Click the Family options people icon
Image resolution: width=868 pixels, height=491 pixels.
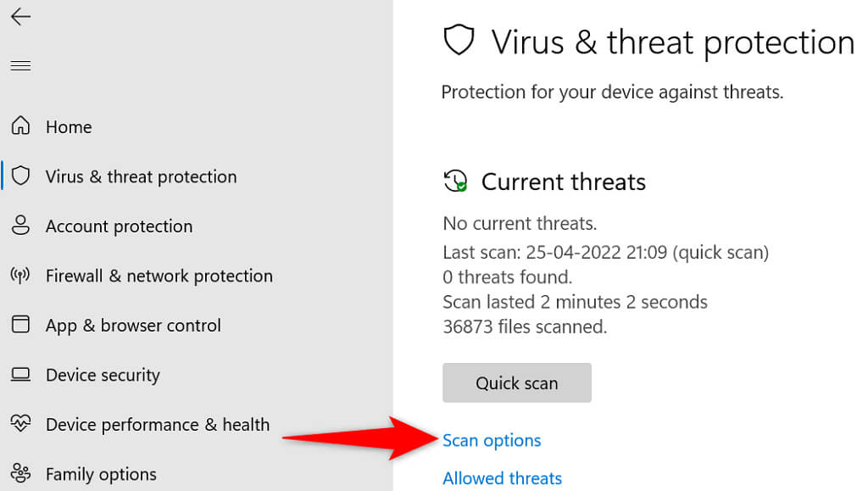click(x=20, y=473)
